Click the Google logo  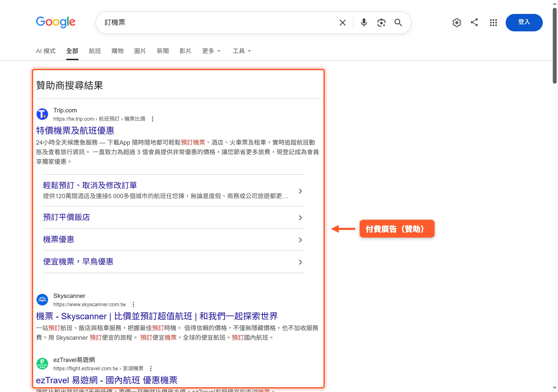[56, 22]
